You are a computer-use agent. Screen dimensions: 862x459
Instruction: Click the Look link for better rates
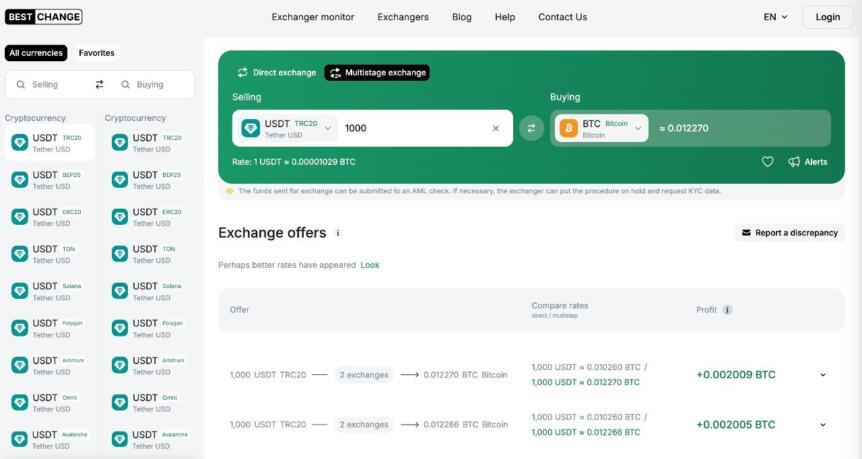pos(370,265)
